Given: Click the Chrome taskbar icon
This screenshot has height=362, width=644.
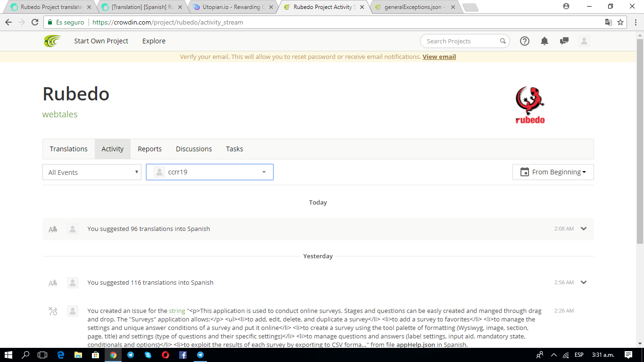Looking at the screenshot, I should pyautogui.click(x=113, y=355).
